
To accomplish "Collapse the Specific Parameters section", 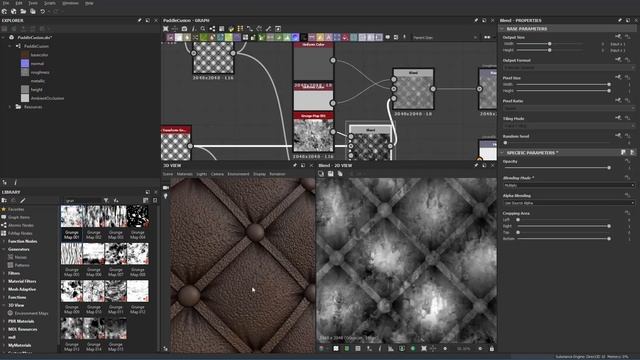I will [502, 153].
